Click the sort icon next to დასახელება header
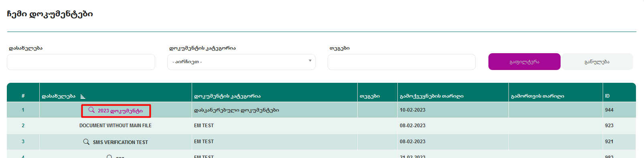Screen dimensions: 644x158 tap(83, 96)
